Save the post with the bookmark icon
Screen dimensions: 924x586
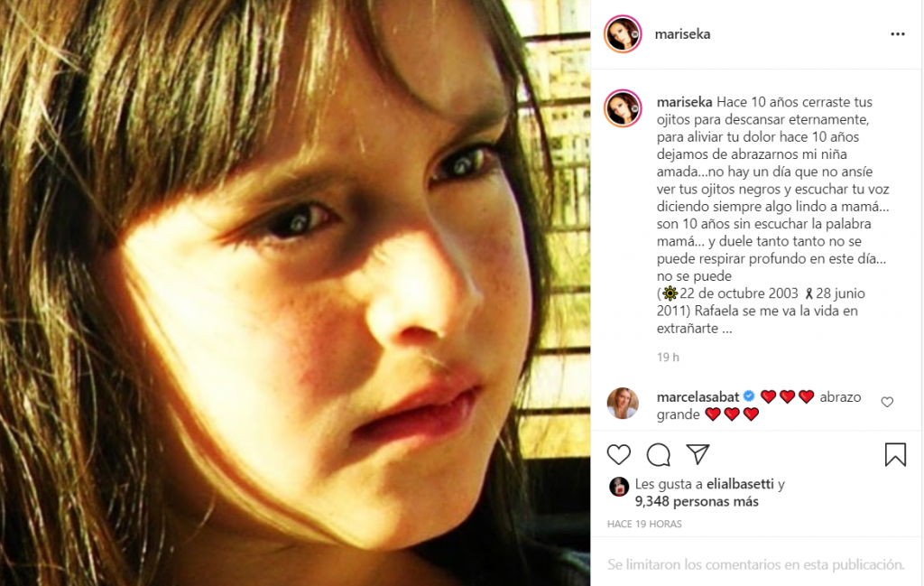tap(895, 454)
